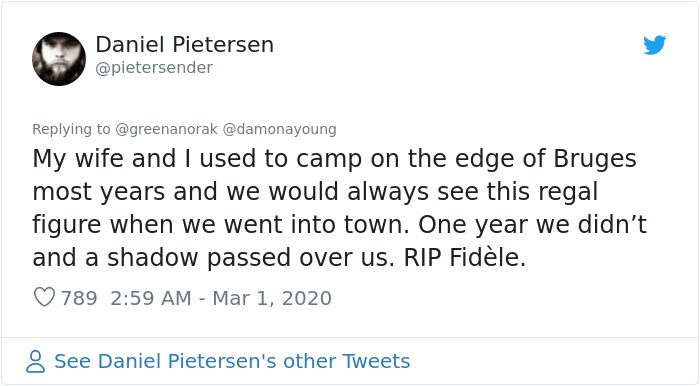Click "shadow passed over us" phrase

click(x=251, y=257)
